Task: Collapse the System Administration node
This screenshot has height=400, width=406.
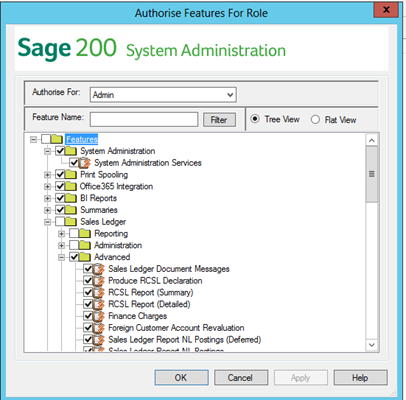Action: [x=48, y=151]
